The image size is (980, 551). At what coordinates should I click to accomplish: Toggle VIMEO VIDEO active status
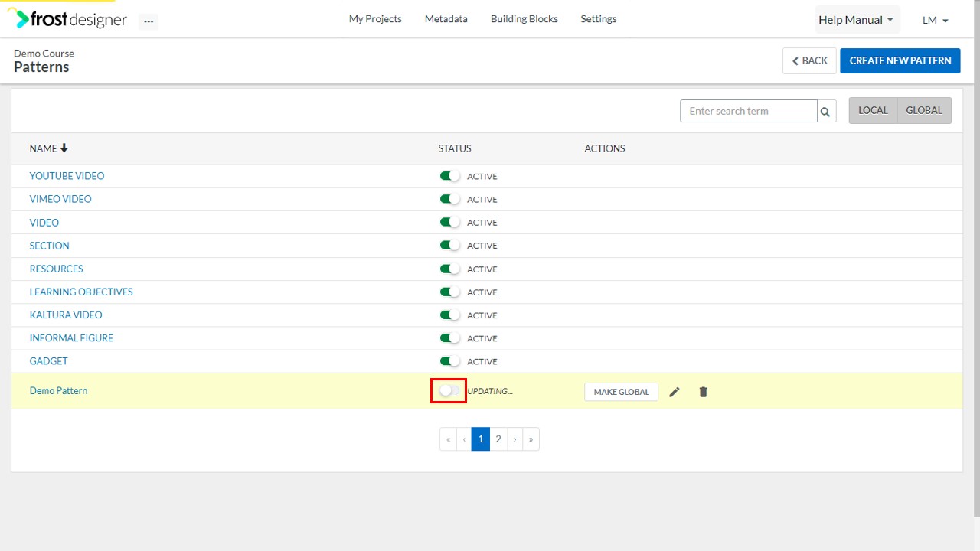tap(449, 199)
